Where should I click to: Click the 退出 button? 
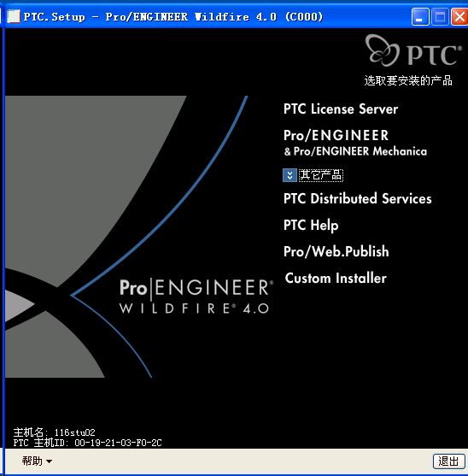click(448, 461)
